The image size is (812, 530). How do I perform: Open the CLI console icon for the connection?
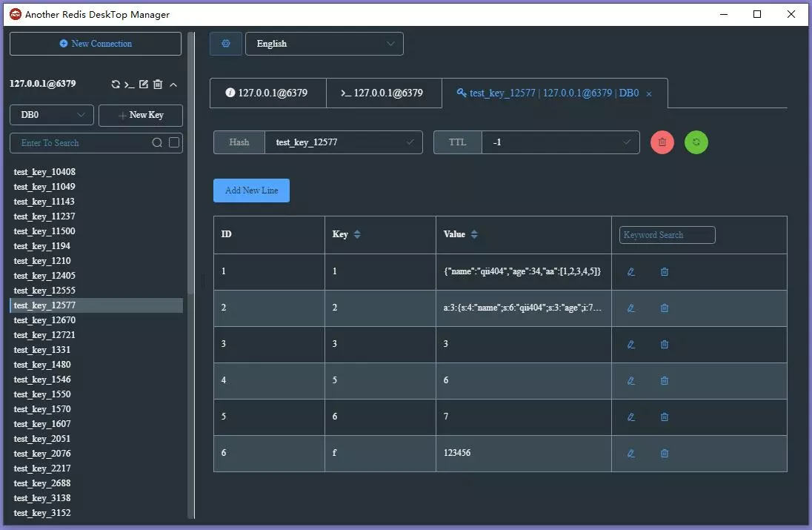coord(131,84)
